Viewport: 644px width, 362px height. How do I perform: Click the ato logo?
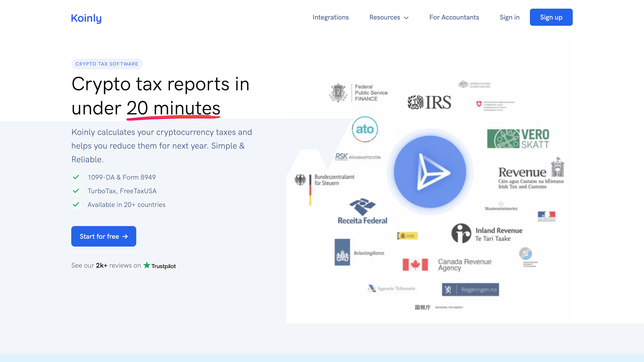(x=365, y=129)
